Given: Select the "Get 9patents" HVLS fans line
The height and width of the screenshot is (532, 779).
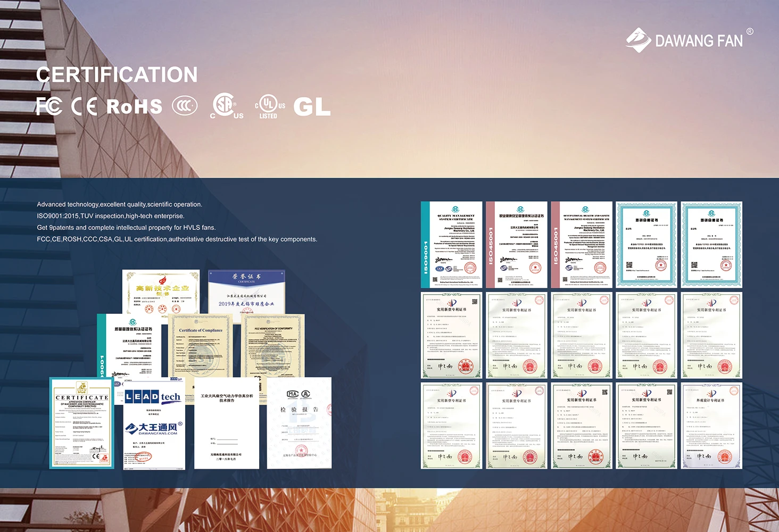Looking at the screenshot, I should (126, 228).
